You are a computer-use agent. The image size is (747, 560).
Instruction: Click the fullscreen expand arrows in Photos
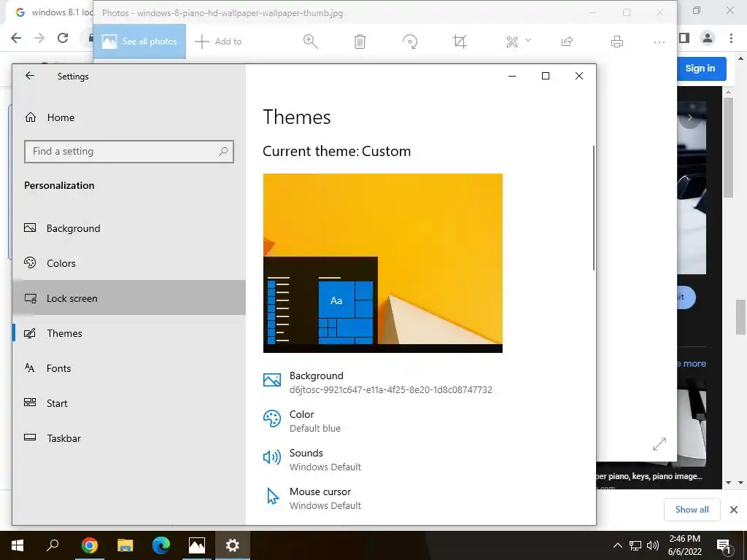659,444
